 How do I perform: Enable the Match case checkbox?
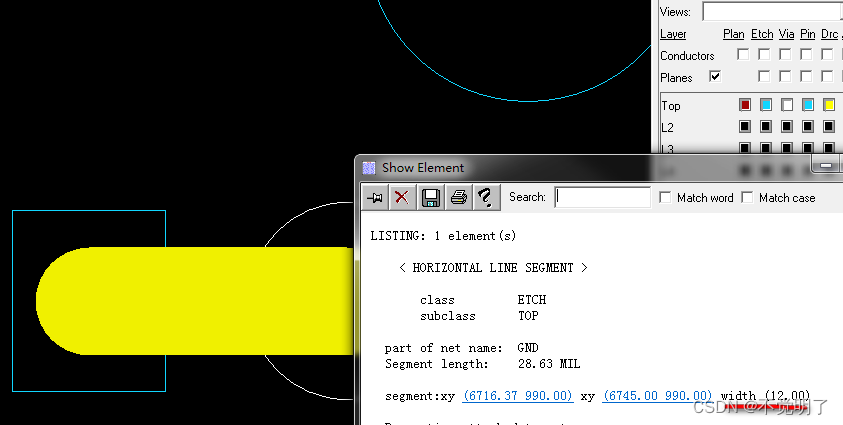click(x=747, y=198)
